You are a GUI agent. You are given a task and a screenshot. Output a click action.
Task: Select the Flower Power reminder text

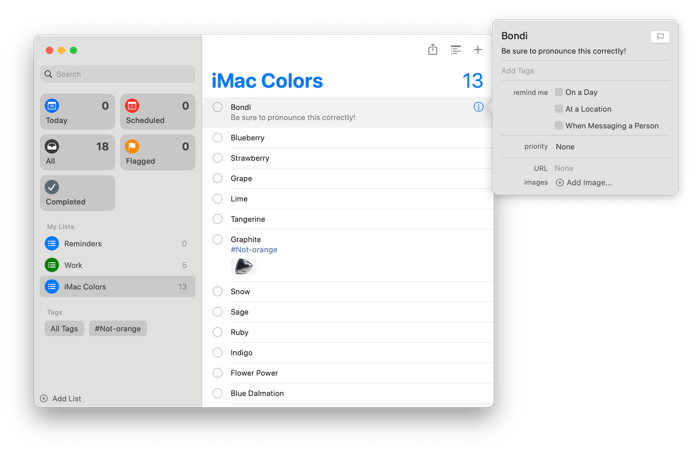tap(254, 373)
